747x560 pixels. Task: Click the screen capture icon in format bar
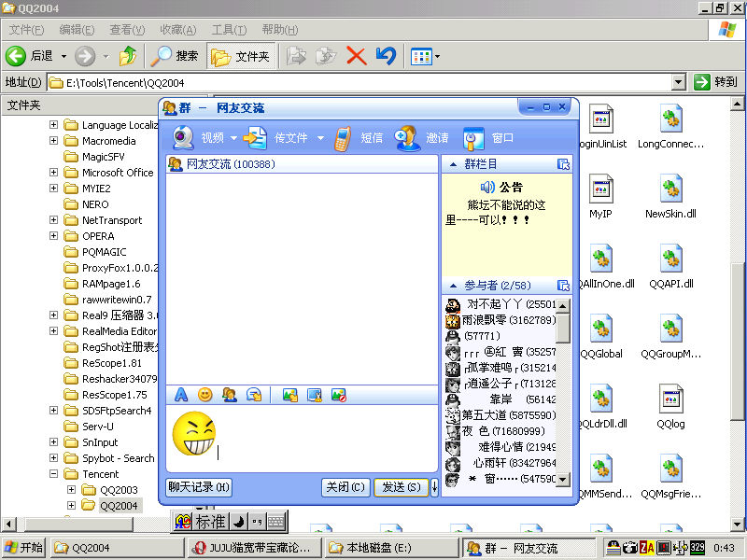[315, 395]
